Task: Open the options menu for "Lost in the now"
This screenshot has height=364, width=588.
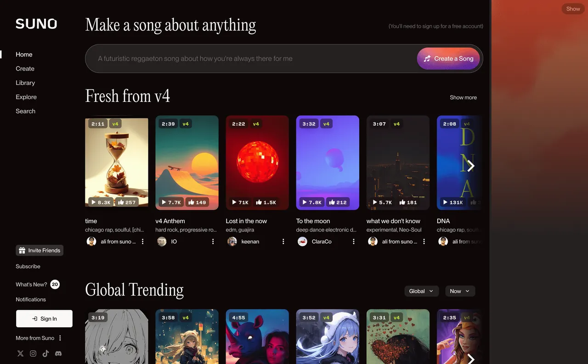Action: point(283,241)
